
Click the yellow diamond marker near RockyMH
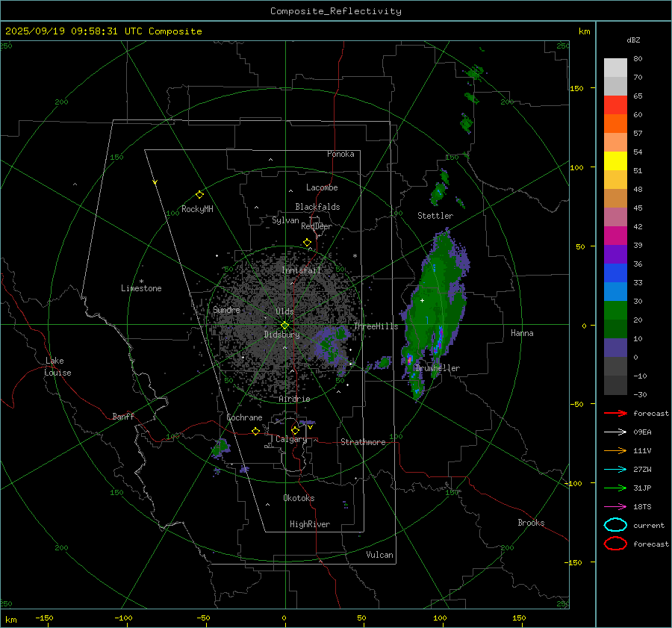(199, 194)
